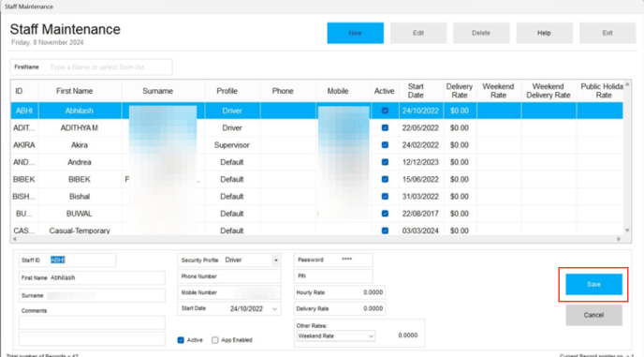The height and width of the screenshot is (357, 644).
Task: Click the Password field
Action: point(333,260)
